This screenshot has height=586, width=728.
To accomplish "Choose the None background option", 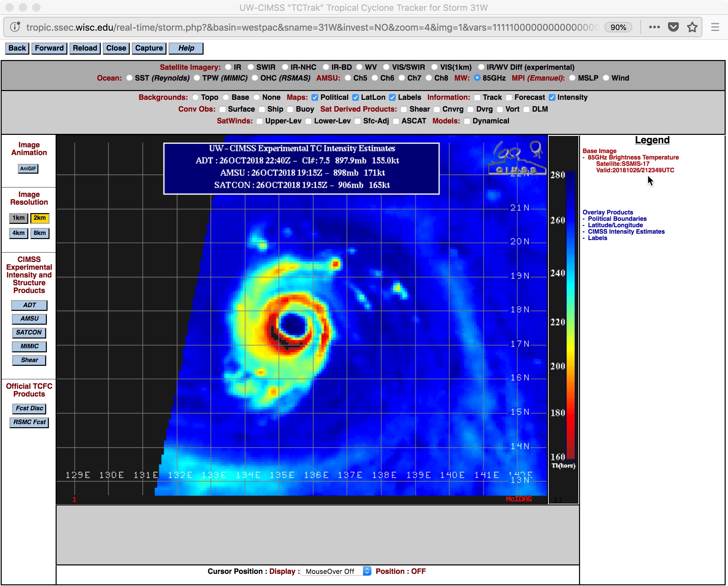I will 256,97.
